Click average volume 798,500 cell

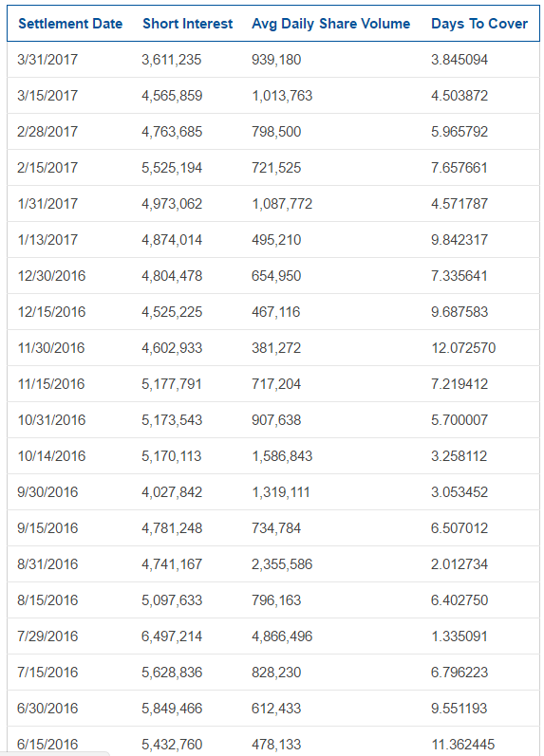pyautogui.click(x=276, y=132)
